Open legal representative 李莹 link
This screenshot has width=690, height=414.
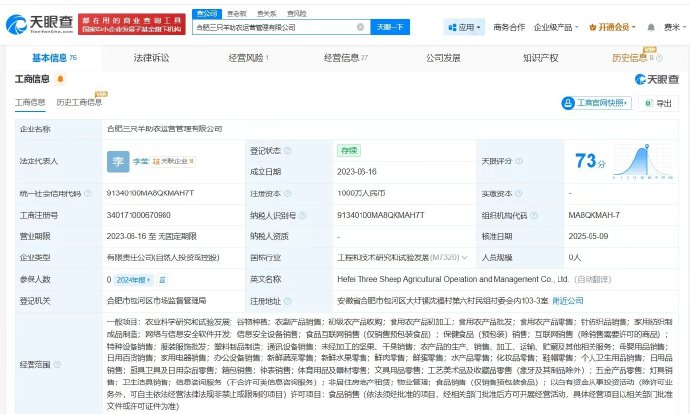tap(140, 161)
